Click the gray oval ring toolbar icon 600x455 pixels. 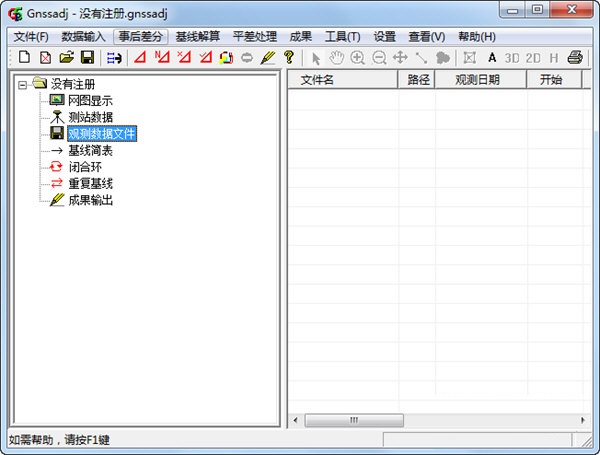[x=247, y=58]
